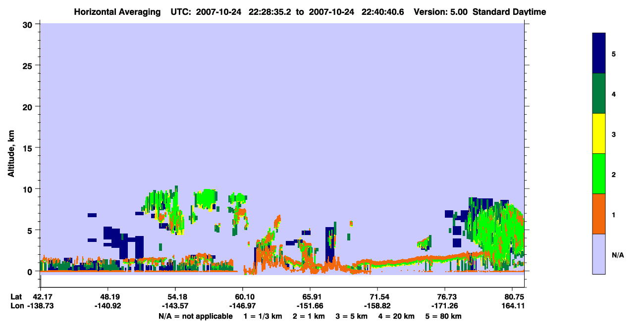Image resolution: width=644 pixels, height=330 pixels.
Task: Click the y-axis tick label 20
Action: click(29, 106)
